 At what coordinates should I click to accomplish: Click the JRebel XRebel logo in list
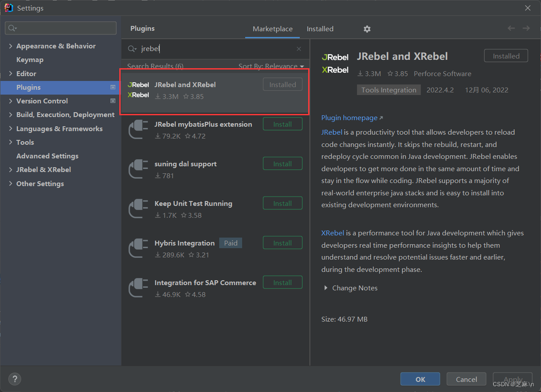click(x=138, y=90)
